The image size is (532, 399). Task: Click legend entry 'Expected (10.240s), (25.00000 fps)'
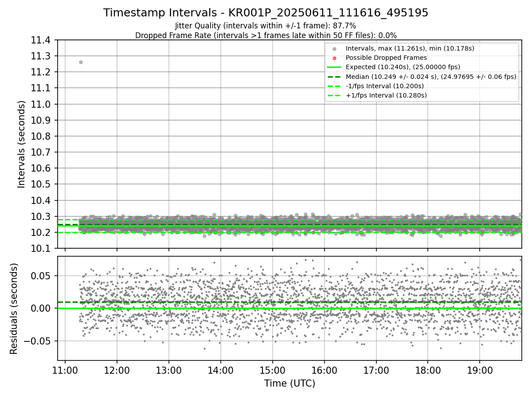point(403,67)
